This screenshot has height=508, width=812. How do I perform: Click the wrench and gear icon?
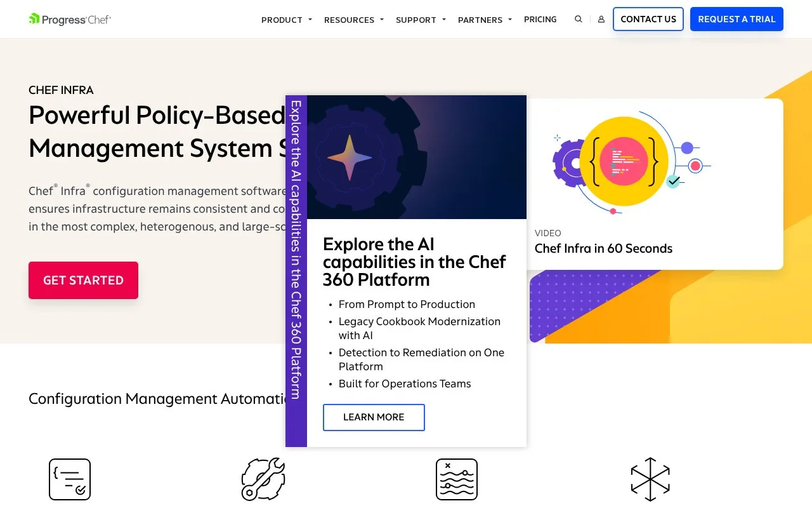[x=263, y=479]
